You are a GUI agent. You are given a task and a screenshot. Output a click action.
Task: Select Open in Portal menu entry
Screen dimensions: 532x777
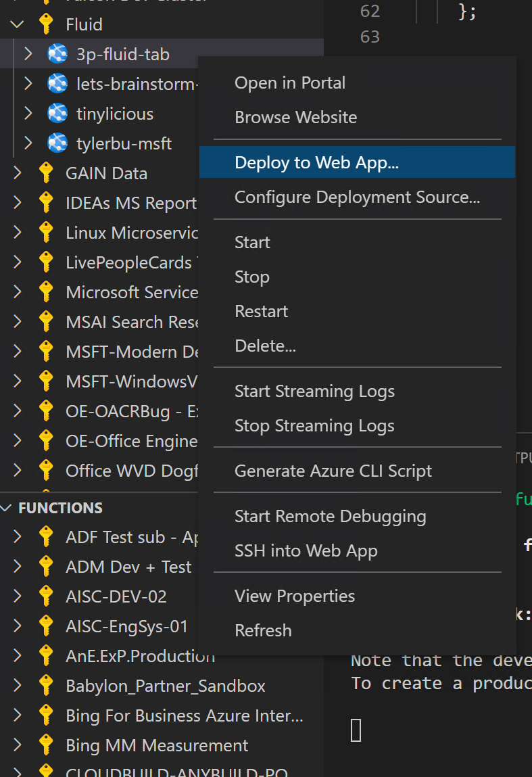coord(289,83)
